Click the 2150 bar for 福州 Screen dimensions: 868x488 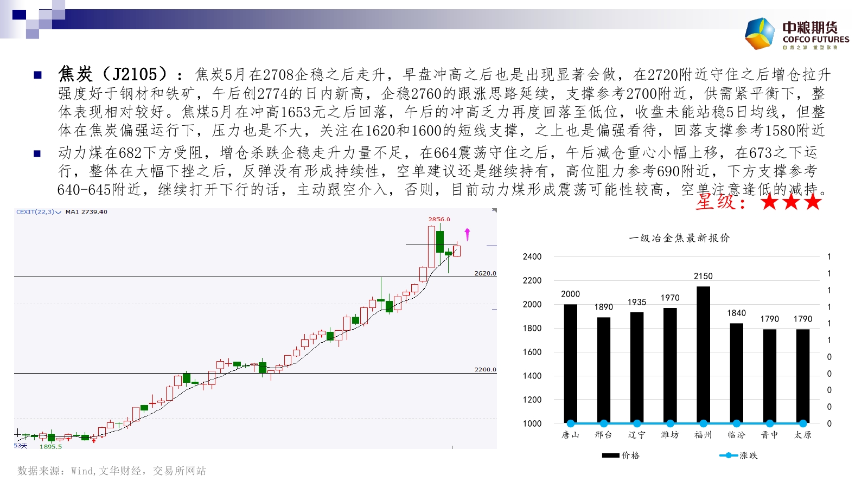(x=703, y=352)
